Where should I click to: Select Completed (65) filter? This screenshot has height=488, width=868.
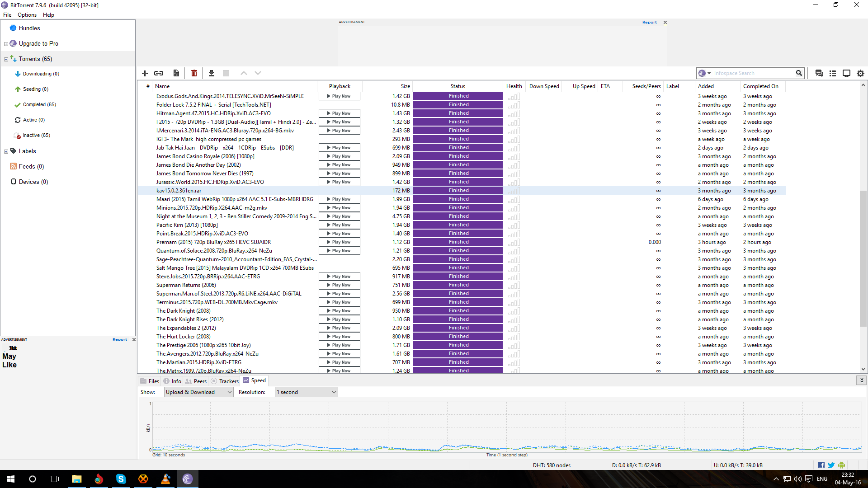point(39,104)
